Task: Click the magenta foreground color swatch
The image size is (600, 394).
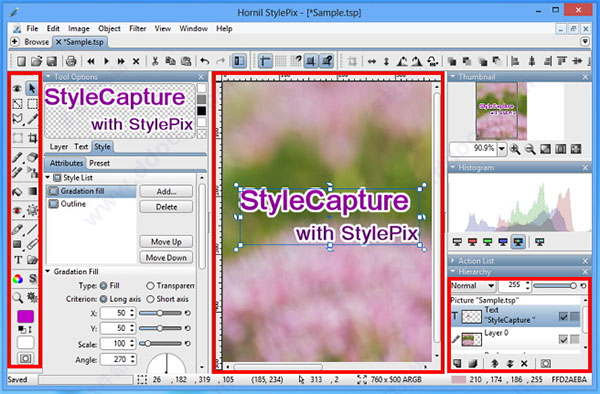Action: pyautogui.click(x=25, y=316)
